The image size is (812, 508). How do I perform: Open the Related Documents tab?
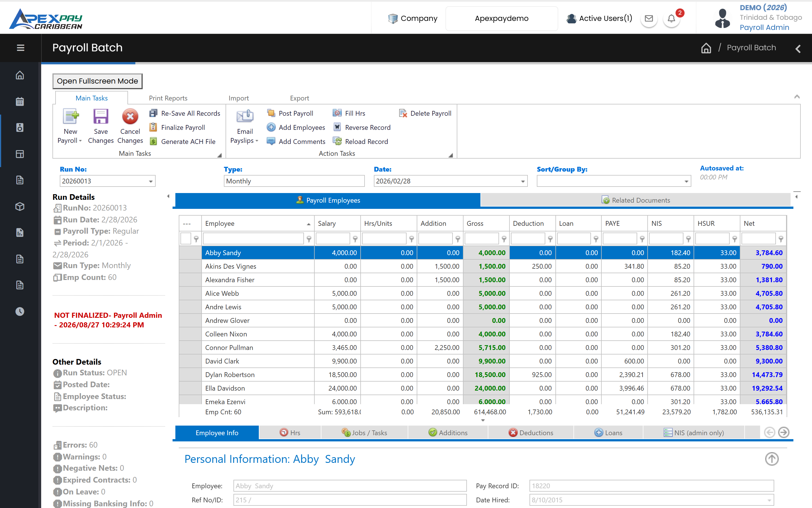[636, 200]
